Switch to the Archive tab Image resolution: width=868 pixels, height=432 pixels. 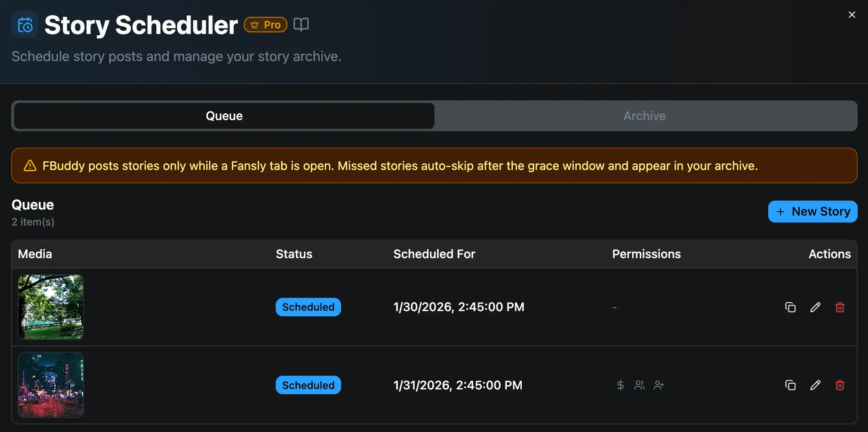(x=644, y=115)
